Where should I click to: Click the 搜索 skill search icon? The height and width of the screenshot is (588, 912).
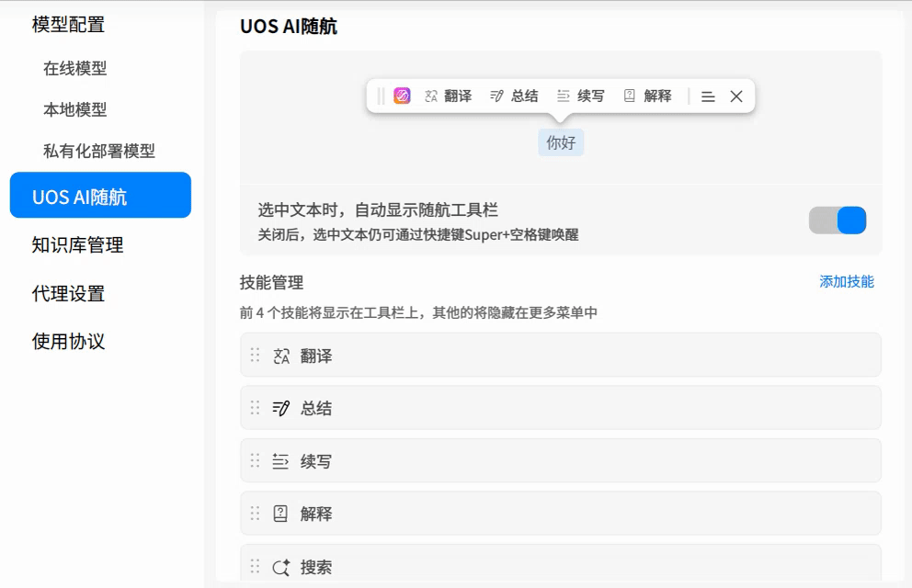pyautogui.click(x=281, y=567)
